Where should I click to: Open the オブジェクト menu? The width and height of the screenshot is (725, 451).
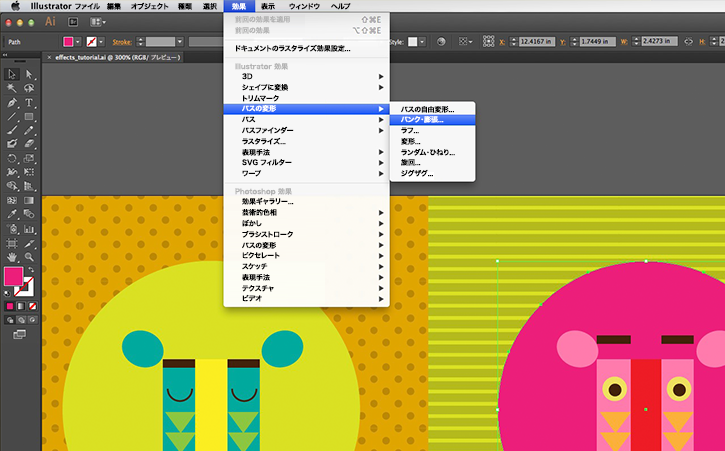click(149, 6)
